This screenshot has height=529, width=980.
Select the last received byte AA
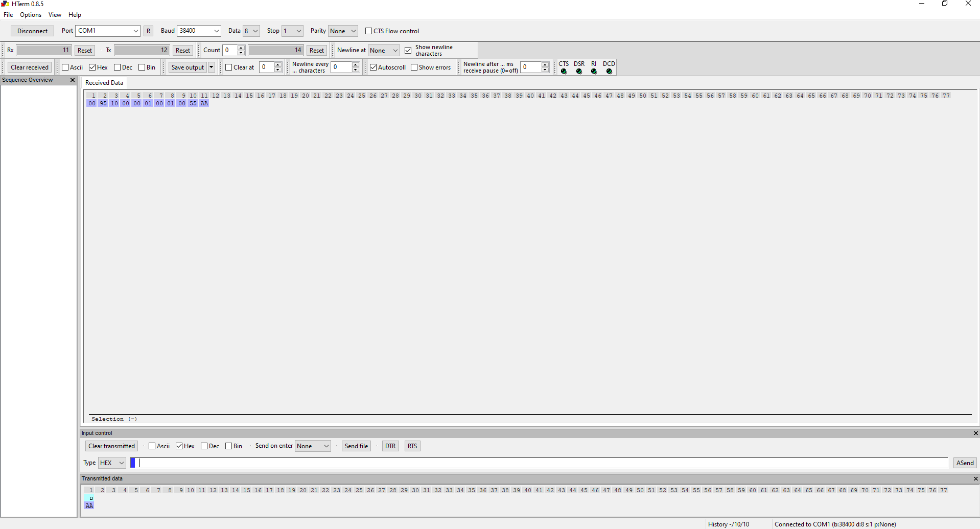(204, 103)
